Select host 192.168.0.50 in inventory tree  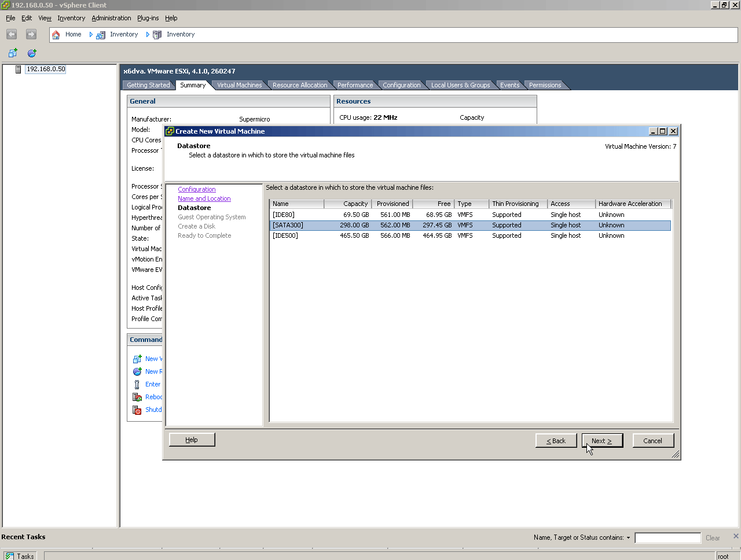46,69
